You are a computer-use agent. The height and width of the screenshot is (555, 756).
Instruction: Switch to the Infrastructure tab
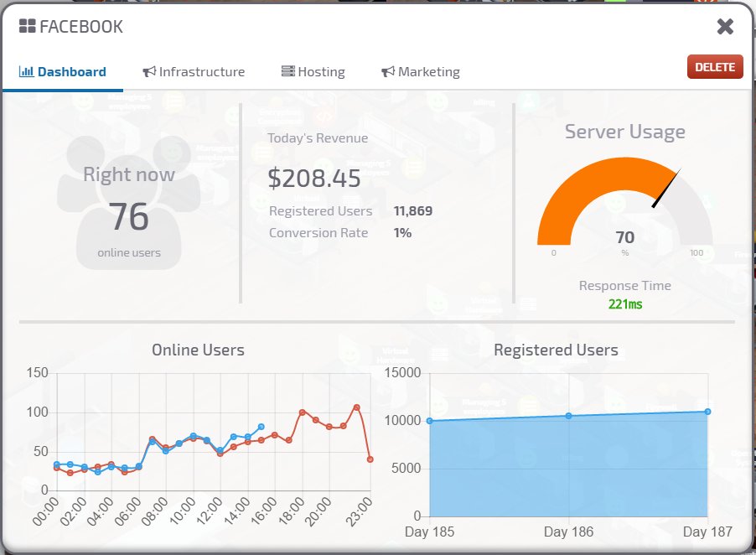pos(194,72)
